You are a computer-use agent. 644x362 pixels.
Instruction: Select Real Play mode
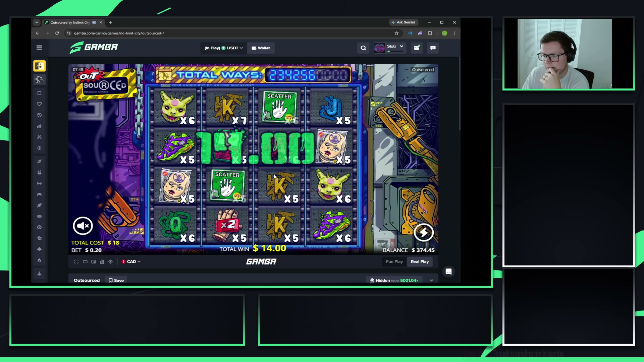pyautogui.click(x=420, y=262)
